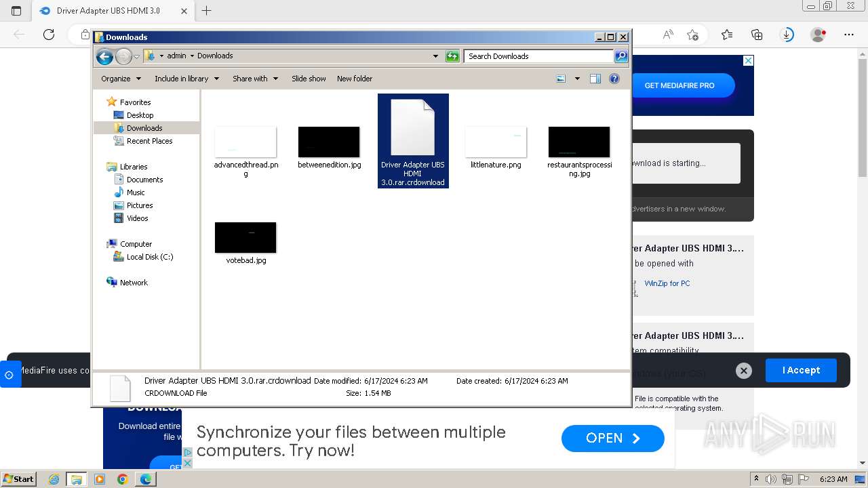Open Edge Favorites list icon
The width and height of the screenshot is (868, 488).
click(727, 35)
